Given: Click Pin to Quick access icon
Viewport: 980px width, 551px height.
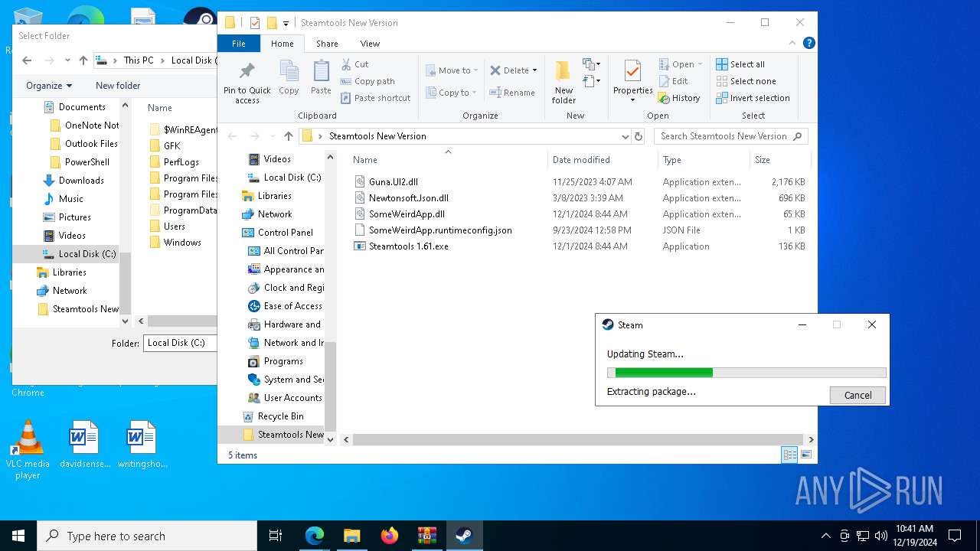Looking at the screenshot, I should 247,72.
